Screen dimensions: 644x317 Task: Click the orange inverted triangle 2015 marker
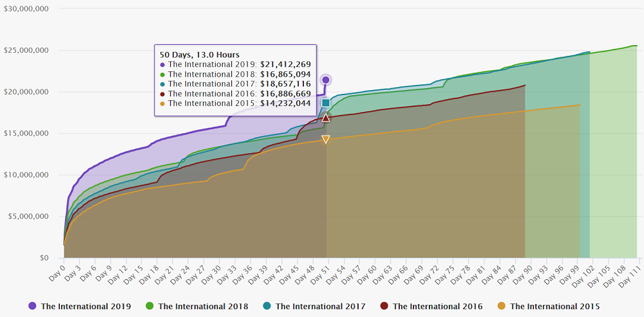point(326,140)
